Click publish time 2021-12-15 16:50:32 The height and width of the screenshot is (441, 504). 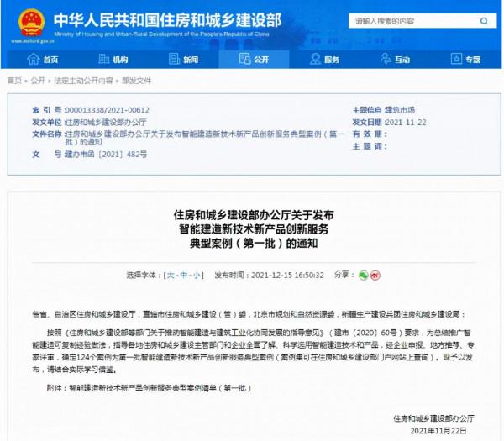(287, 276)
